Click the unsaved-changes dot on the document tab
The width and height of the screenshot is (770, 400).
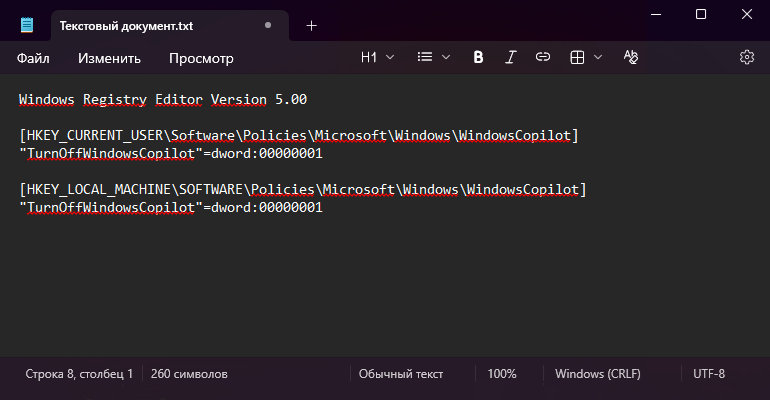[x=268, y=25]
